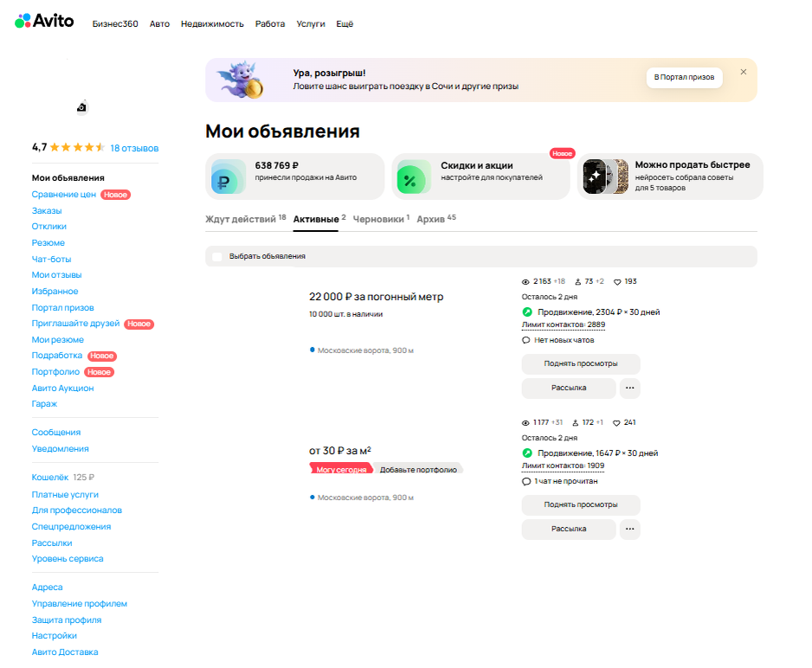Screen dimensions: 812x668
Task: Click Поднять просмотры for 22 000 ₽ listing
Action: [x=581, y=363]
